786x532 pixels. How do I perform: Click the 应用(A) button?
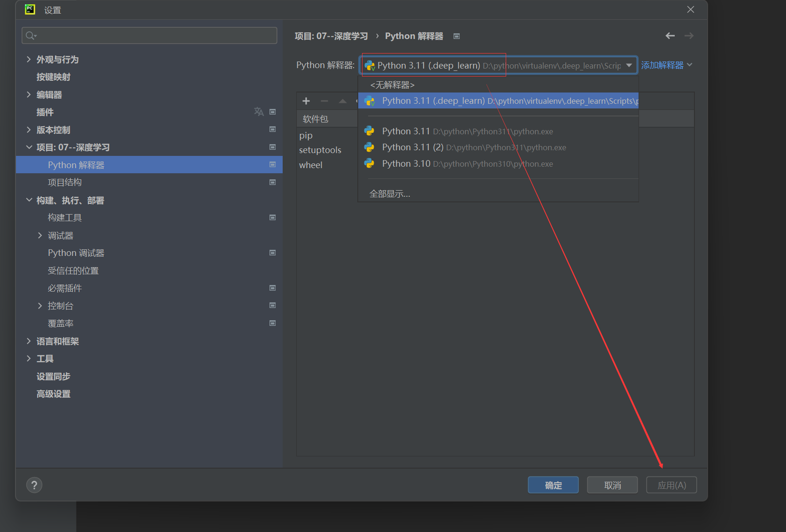pyautogui.click(x=671, y=485)
